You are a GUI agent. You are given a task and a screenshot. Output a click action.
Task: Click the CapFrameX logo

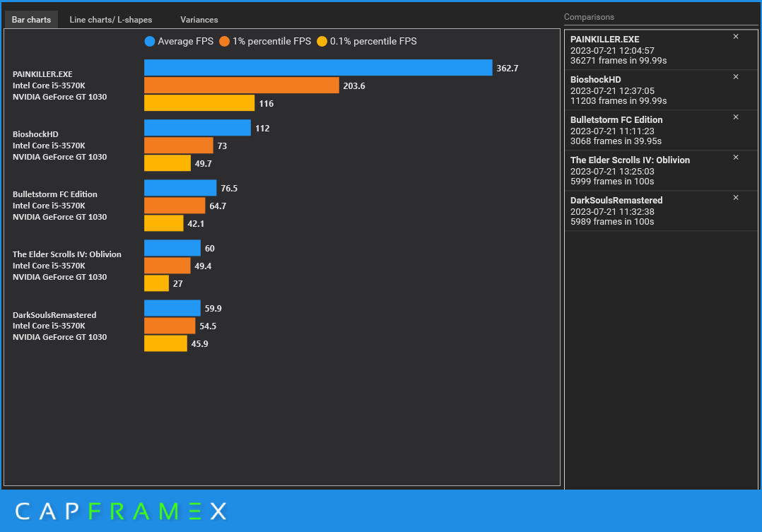pyautogui.click(x=121, y=511)
